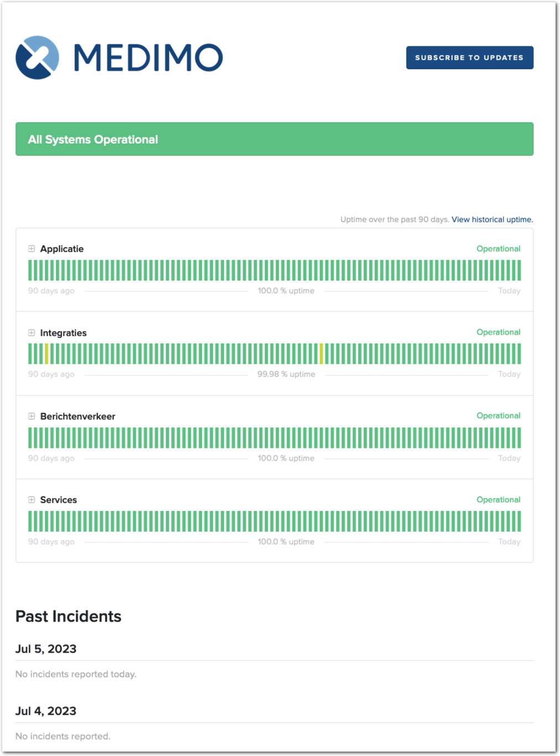Select the Berichtenverkeer component name
Image resolution: width=560 pixels, height=756 pixels.
click(x=77, y=416)
